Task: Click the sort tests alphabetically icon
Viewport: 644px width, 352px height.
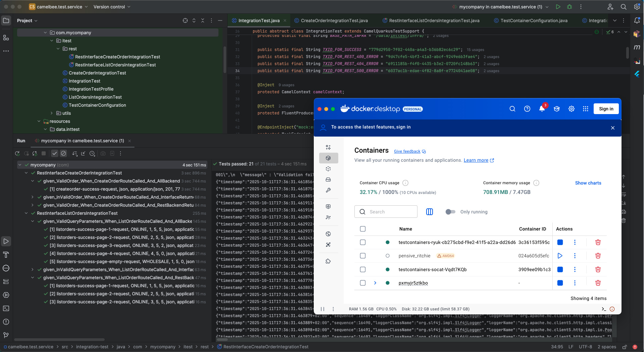Action: pos(75,153)
